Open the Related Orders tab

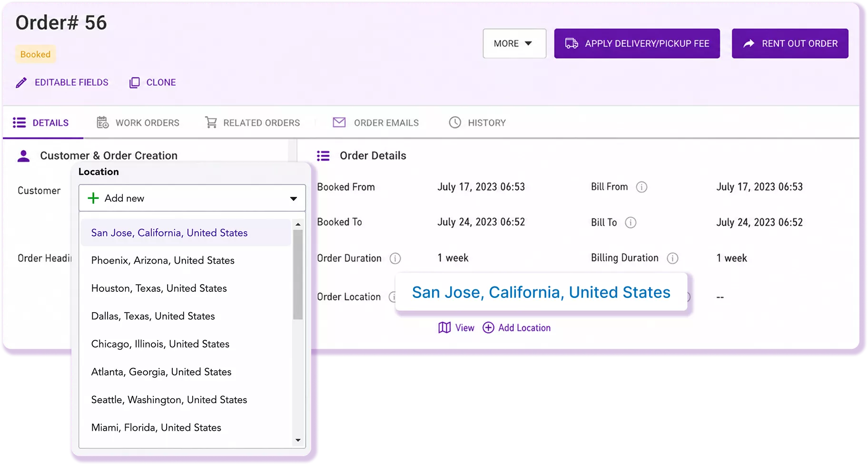(x=252, y=123)
